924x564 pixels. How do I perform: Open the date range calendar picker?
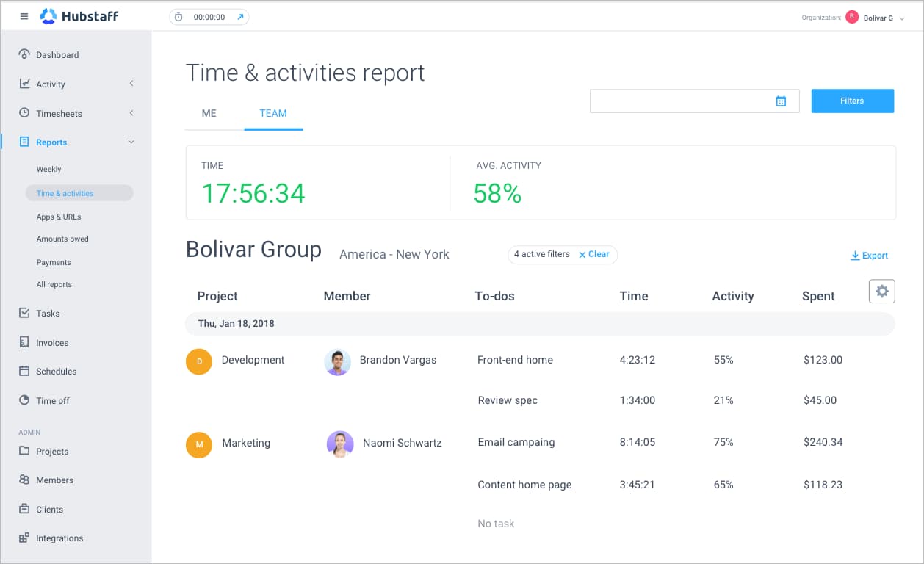(x=781, y=101)
